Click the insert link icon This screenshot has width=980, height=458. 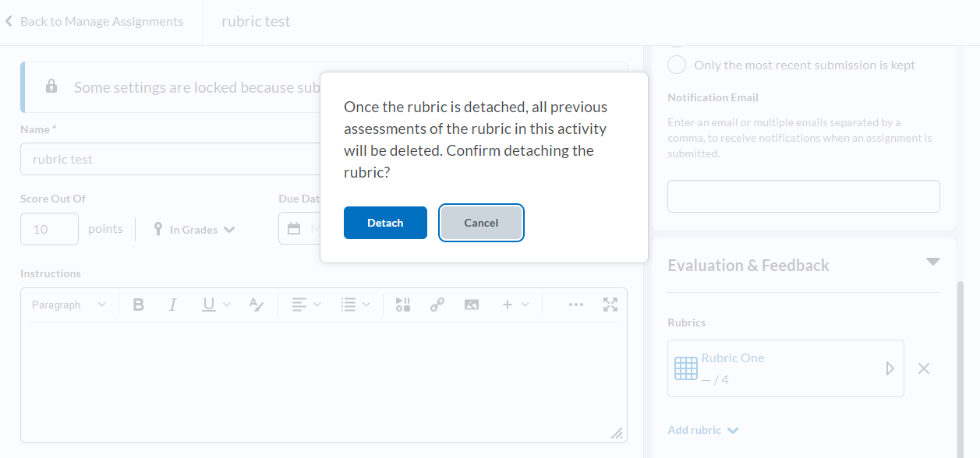(x=437, y=305)
